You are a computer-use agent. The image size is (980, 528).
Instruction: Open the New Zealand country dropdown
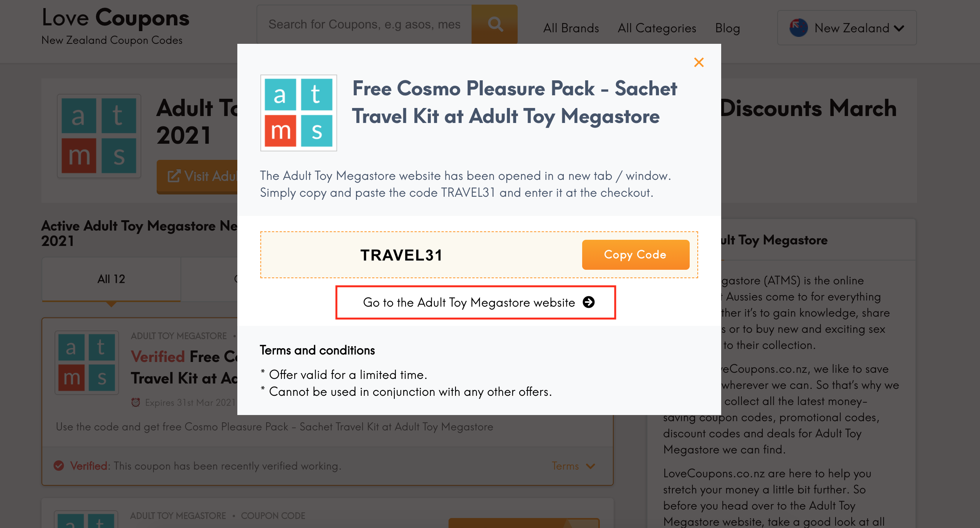point(847,28)
